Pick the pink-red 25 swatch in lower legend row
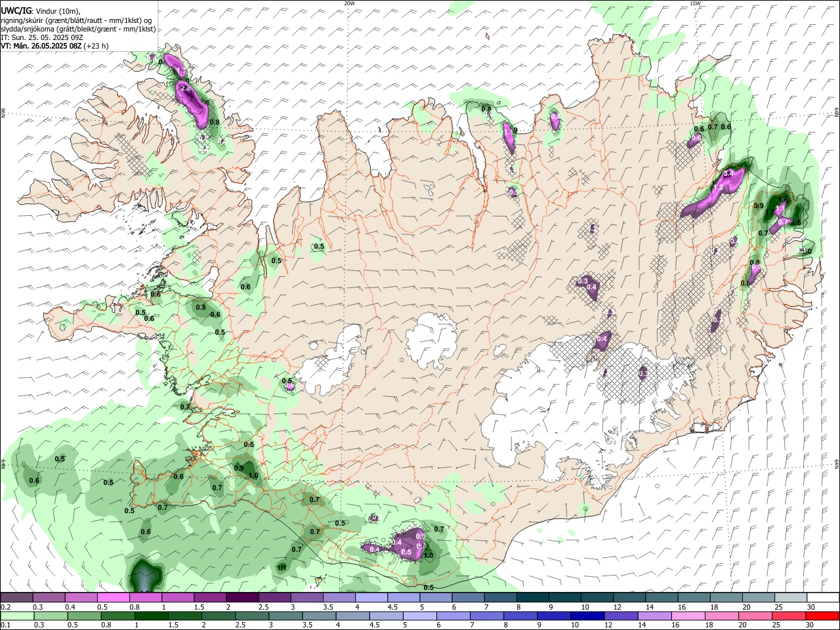Viewport: 840px width, 630px height. point(789,616)
